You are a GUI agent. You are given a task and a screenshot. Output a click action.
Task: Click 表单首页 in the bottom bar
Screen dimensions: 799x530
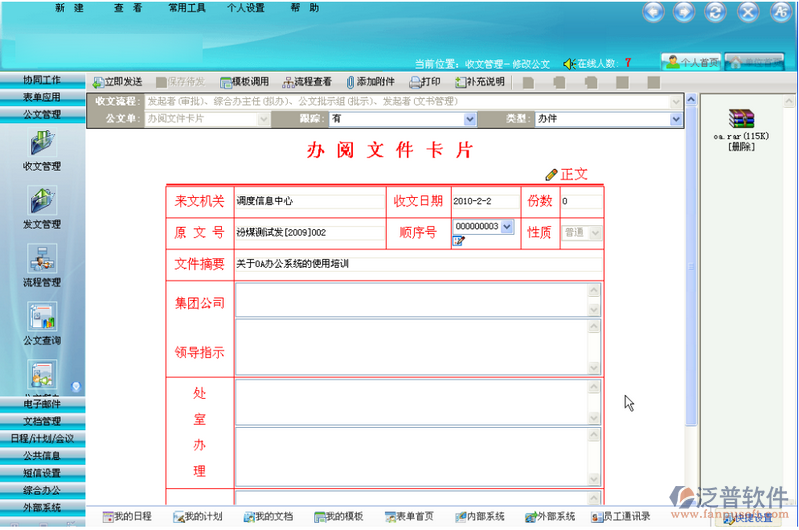coord(409,517)
